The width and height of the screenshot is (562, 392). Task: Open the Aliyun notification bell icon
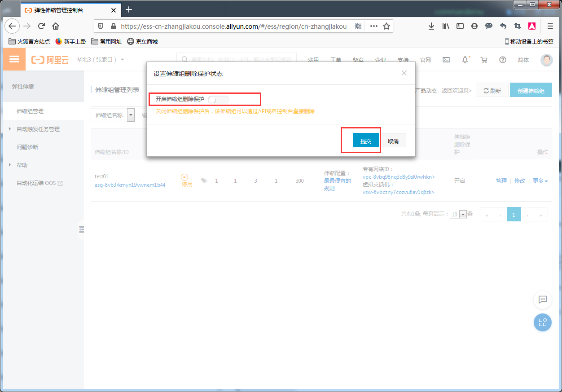(465, 60)
